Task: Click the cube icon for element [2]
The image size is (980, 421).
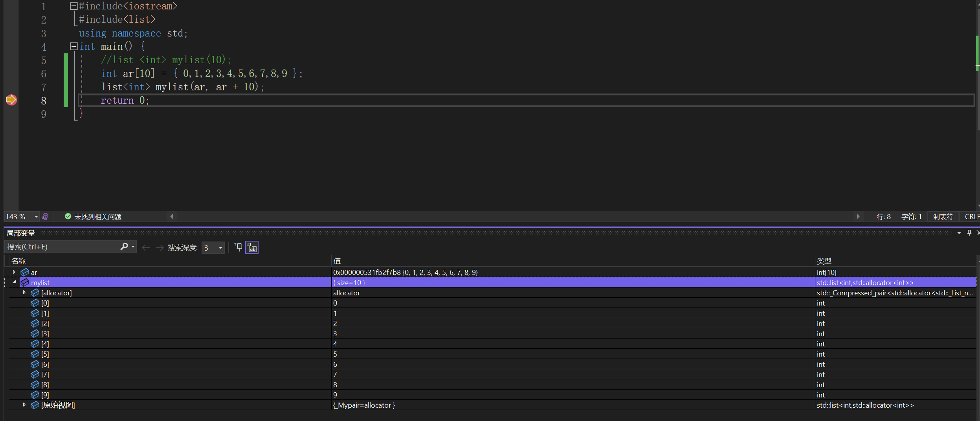Action: (x=35, y=323)
